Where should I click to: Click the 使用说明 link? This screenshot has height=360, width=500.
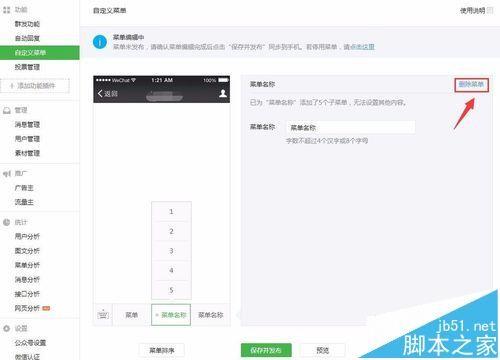[472, 11]
